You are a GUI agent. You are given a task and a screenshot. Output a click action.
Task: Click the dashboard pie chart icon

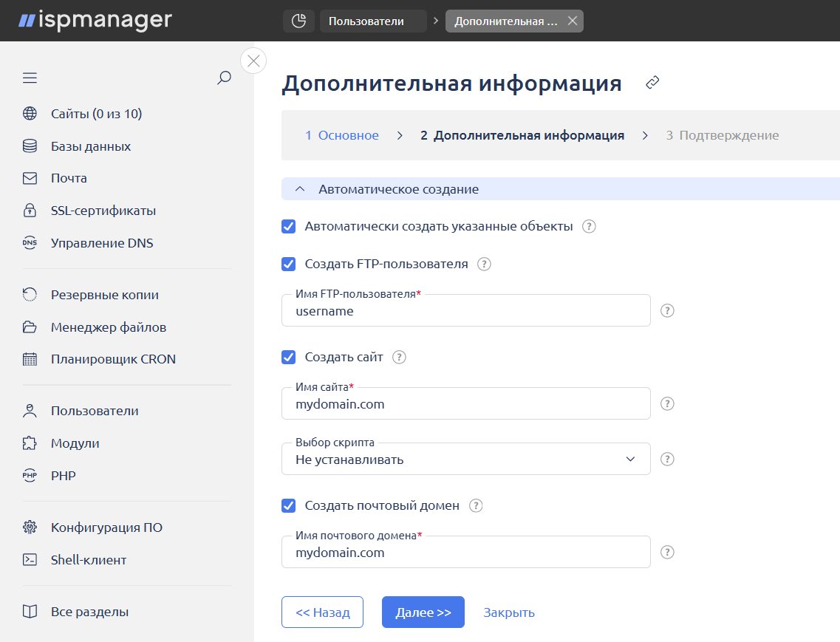pos(298,21)
